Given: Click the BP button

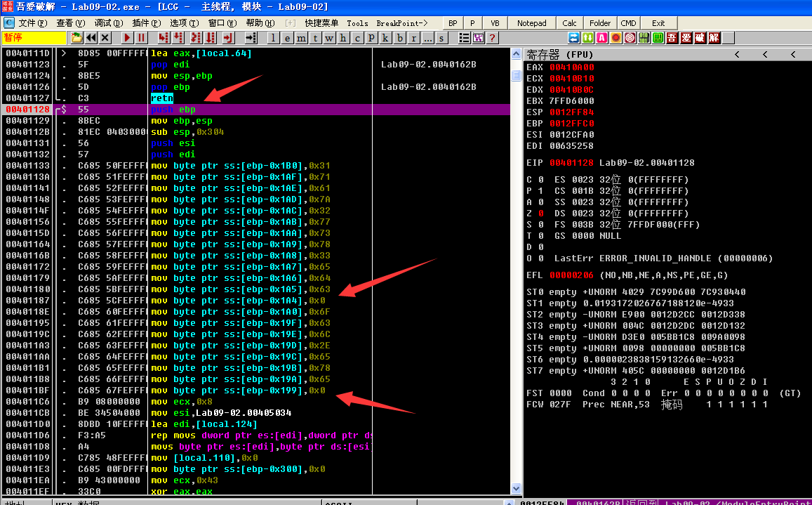Looking at the screenshot, I should point(453,22).
